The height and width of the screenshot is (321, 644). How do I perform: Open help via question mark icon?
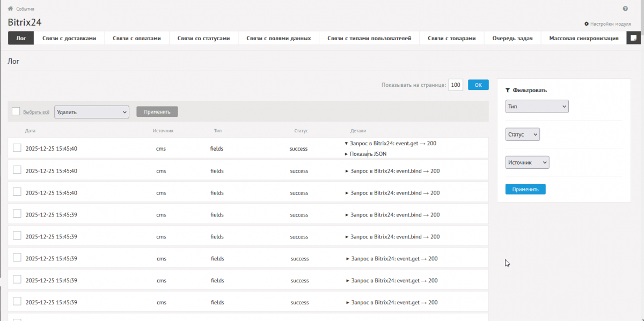point(625,9)
